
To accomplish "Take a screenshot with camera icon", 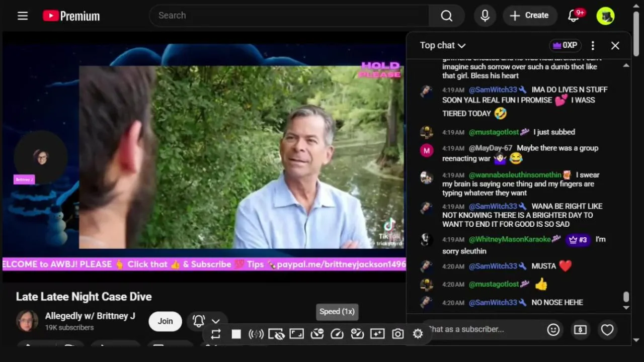I will [x=397, y=334].
